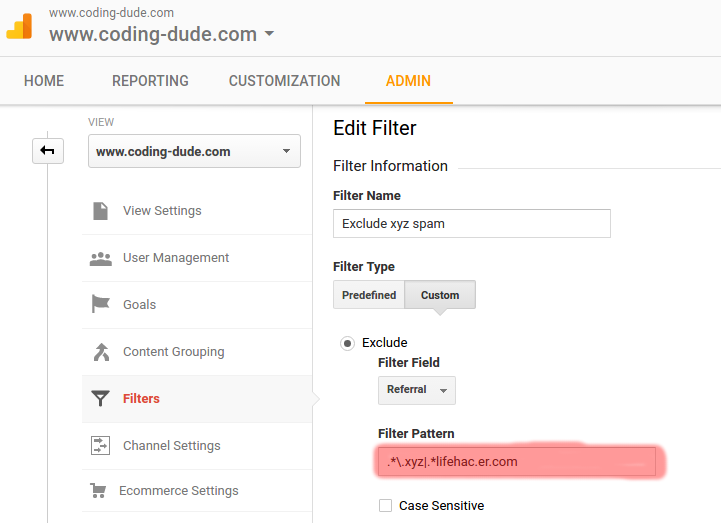Open Ecommerce Settings cart icon
This screenshot has width=721, height=523.
(98, 490)
